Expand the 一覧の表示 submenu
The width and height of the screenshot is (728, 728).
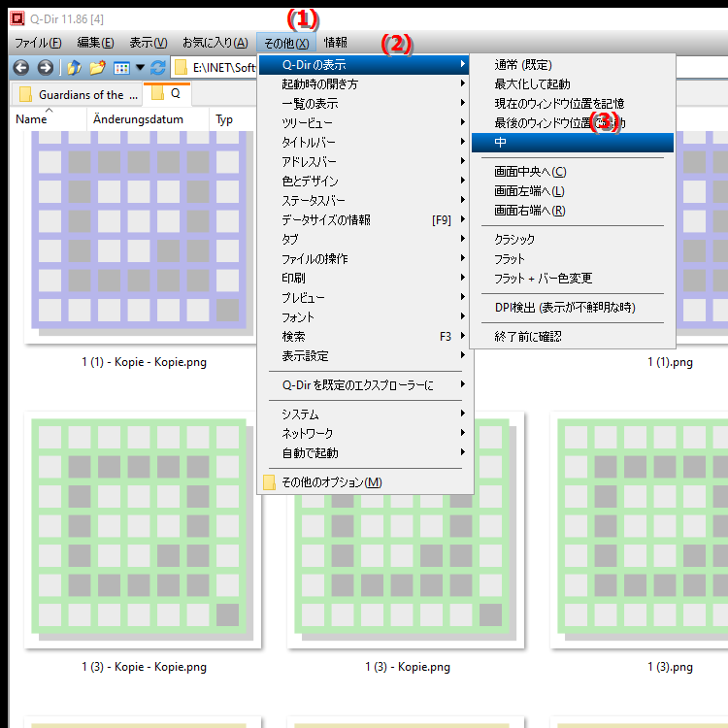364,104
